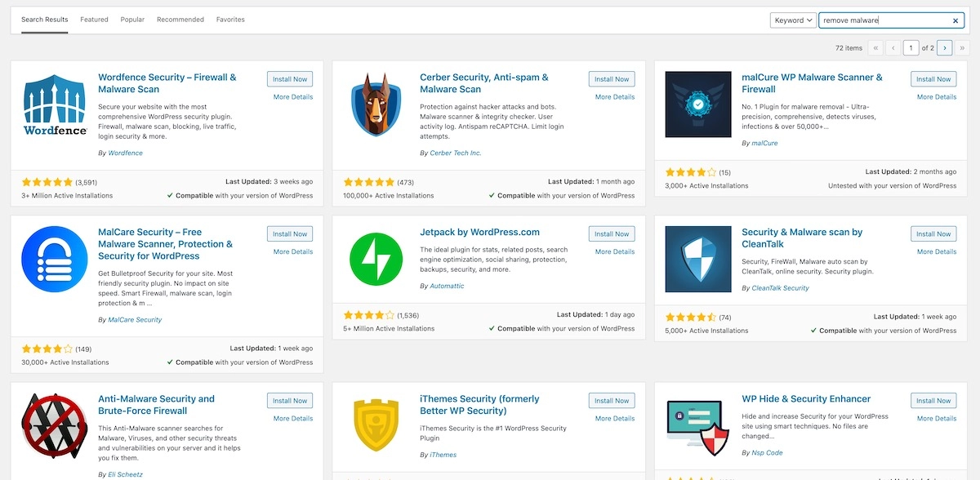Visit the MalCare Security author link
980x480 pixels.
click(x=135, y=320)
